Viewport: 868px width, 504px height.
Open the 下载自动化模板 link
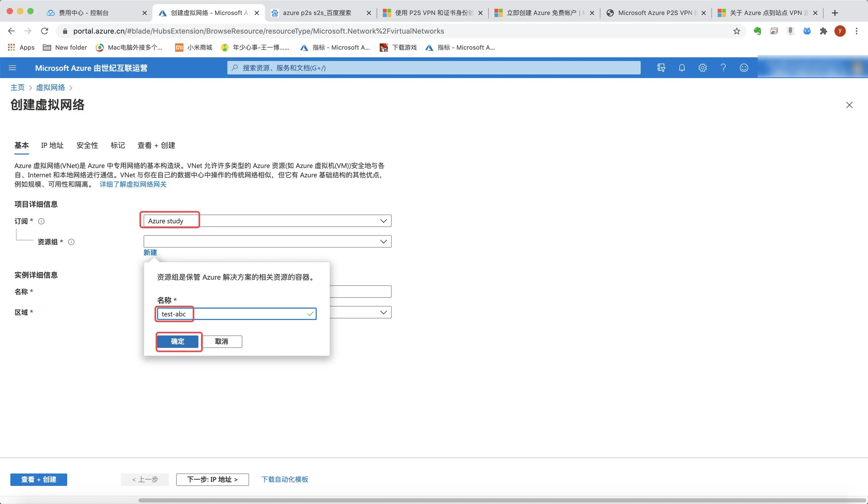(284, 479)
